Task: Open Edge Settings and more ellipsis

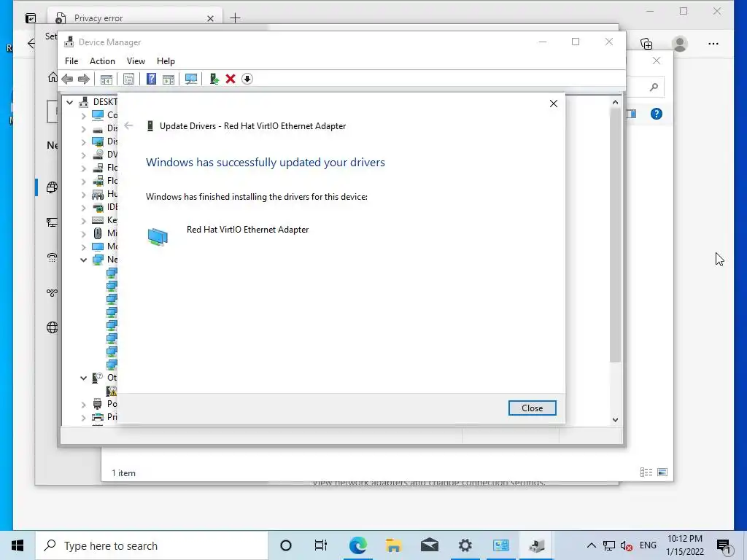Action: coord(713,44)
